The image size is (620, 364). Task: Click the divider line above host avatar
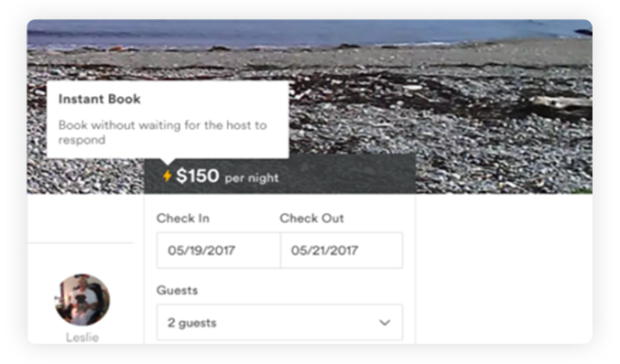81,243
